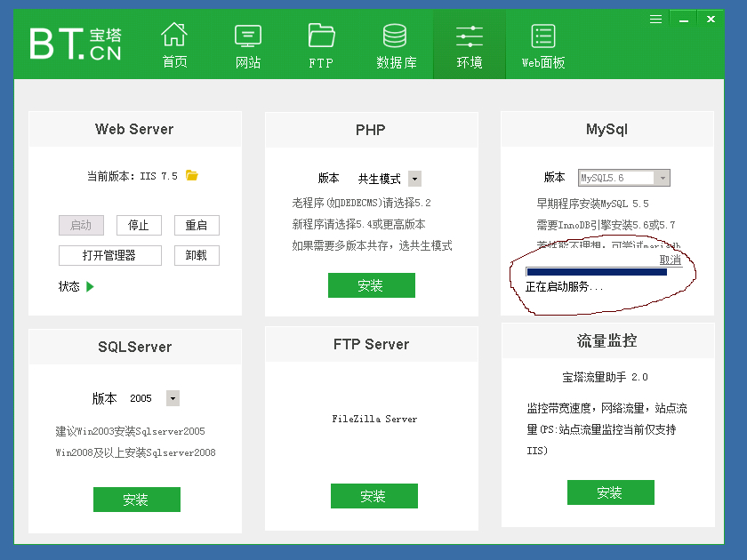Click the FTP Server panel heading
Image resolution: width=747 pixels, height=560 pixels.
pyautogui.click(x=371, y=344)
